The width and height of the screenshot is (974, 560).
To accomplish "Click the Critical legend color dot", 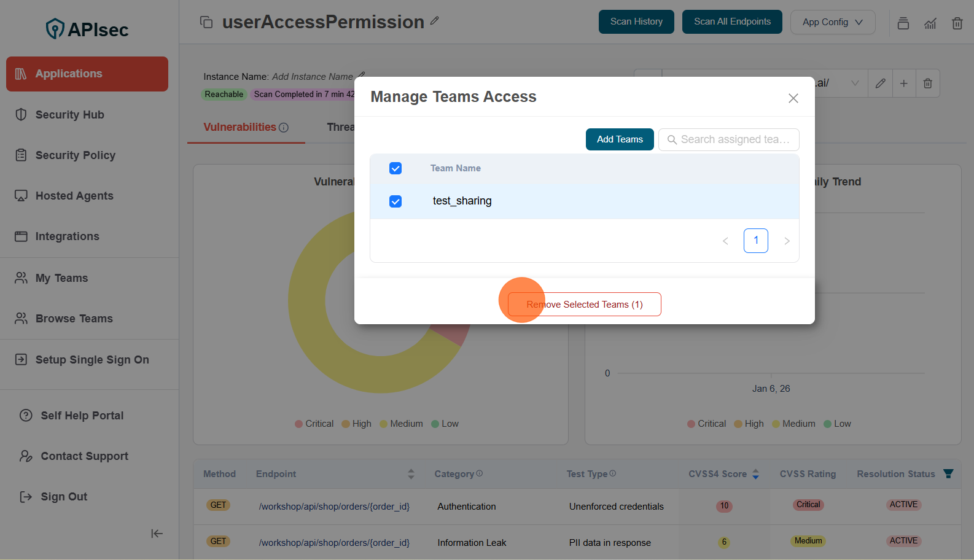I will (299, 424).
